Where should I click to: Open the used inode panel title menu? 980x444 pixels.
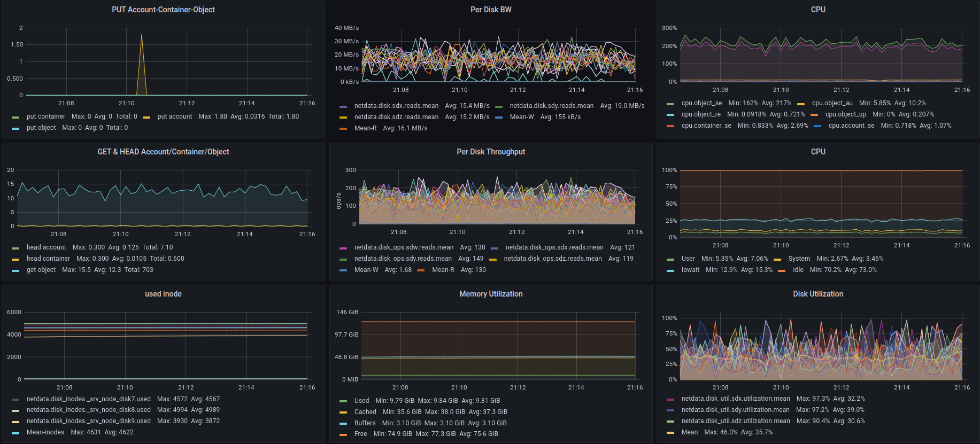(163, 294)
